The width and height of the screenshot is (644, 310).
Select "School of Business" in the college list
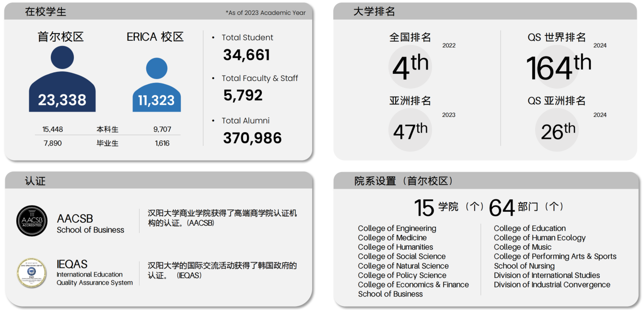point(390,294)
